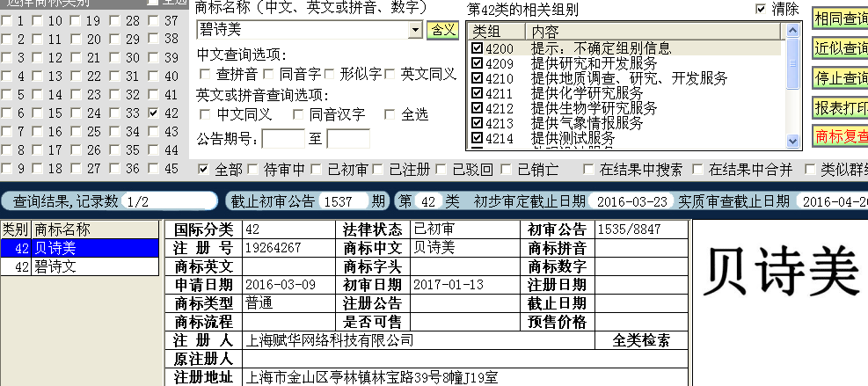Filter by 待审中 status
The width and height of the screenshot is (868, 386).
[x=252, y=169]
